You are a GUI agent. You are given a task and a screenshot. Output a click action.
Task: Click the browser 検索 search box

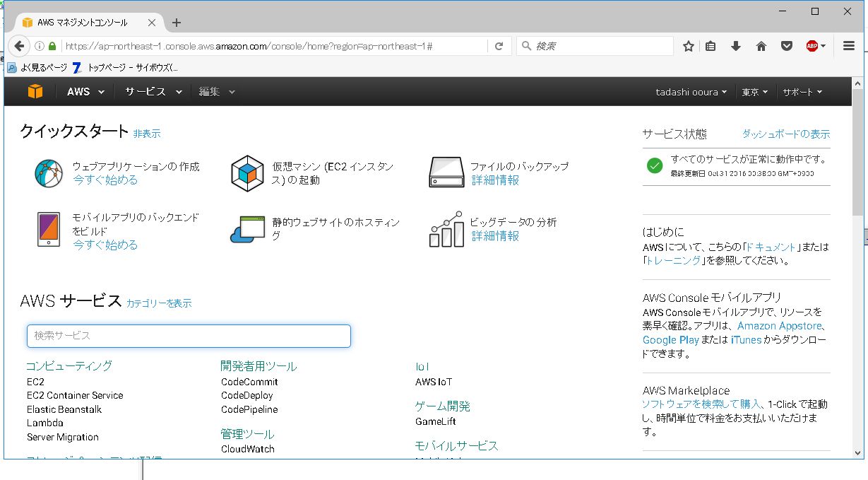[x=595, y=46]
